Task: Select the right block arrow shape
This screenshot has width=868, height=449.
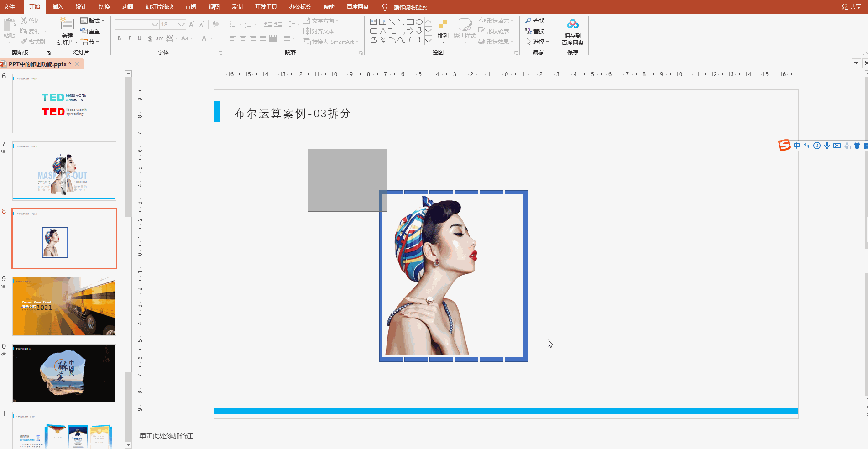Action: point(410,31)
